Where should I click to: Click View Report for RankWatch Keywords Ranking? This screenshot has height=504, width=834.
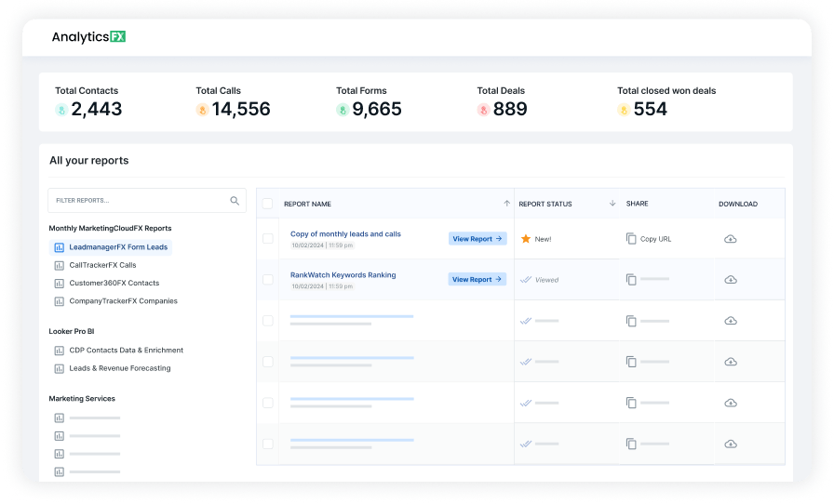point(478,279)
